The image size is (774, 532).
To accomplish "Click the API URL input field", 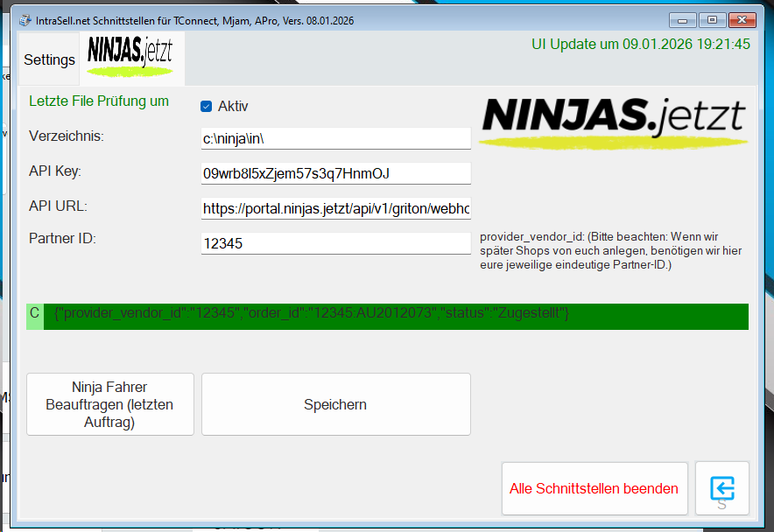I will 335,209.
